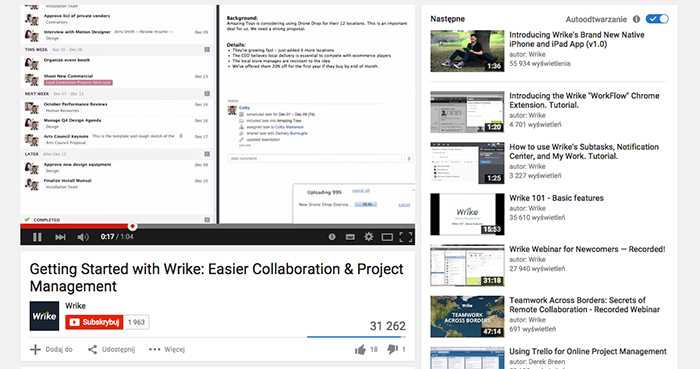Image resolution: width=700 pixels, height=369 pixels.
Task: Open player settings gear
Action: (368, 237)
